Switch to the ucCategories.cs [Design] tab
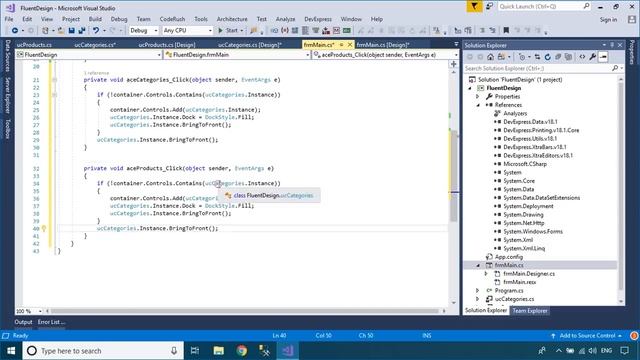This screenshot has height=360, width=640. pyautogui.click(x=250, y=44)
